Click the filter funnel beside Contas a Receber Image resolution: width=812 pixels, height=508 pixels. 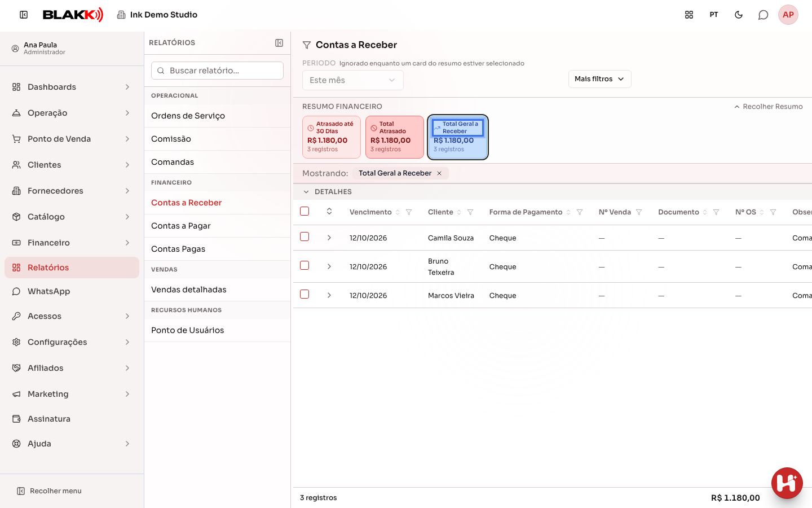click(x=307, y=45)
